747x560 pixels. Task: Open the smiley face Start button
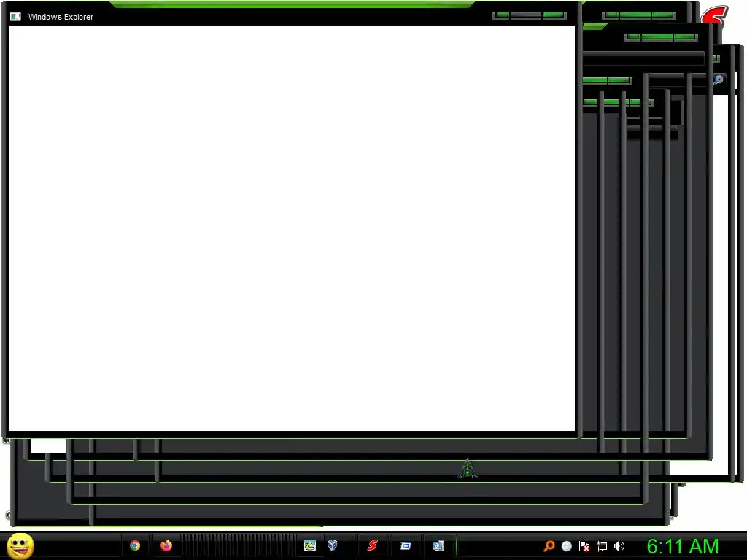(x=20, y=545)
